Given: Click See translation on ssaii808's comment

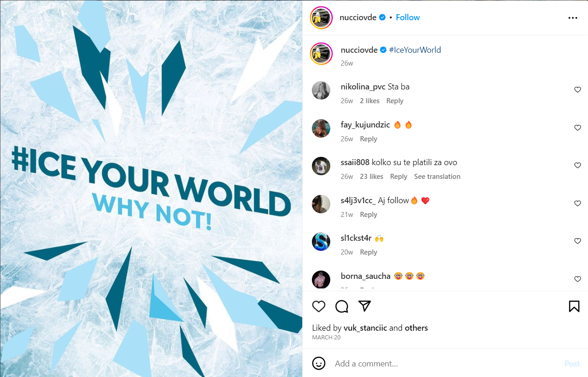Looking at the screenshot, I should coord(437,177).
